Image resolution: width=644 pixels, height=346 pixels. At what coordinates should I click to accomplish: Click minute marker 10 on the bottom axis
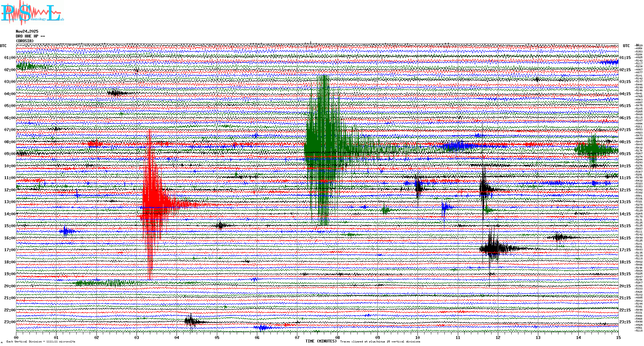417,337
